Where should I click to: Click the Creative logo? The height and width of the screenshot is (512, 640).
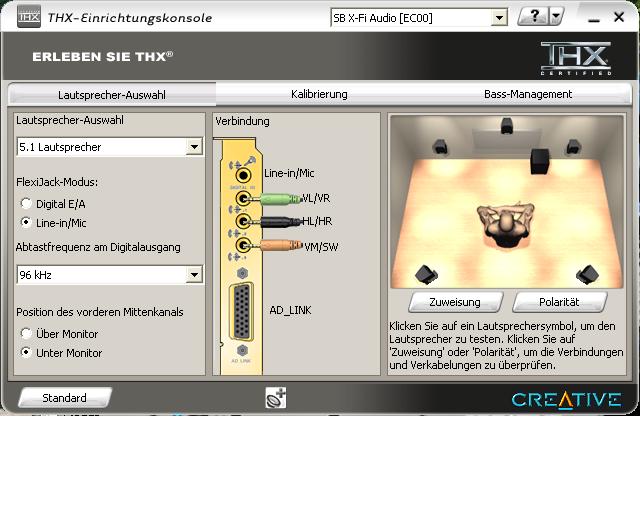567,400
